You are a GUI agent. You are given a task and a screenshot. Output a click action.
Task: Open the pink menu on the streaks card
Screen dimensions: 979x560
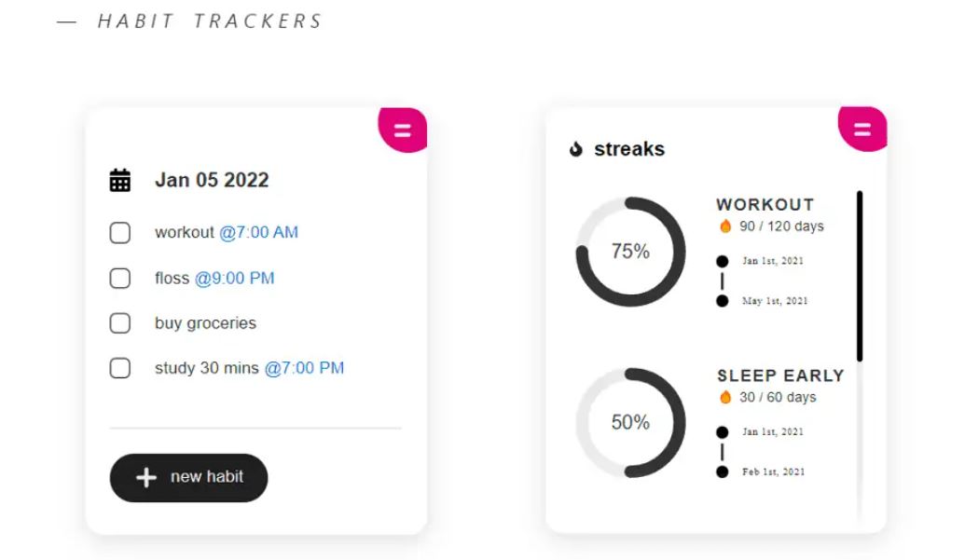click(862, 129)
